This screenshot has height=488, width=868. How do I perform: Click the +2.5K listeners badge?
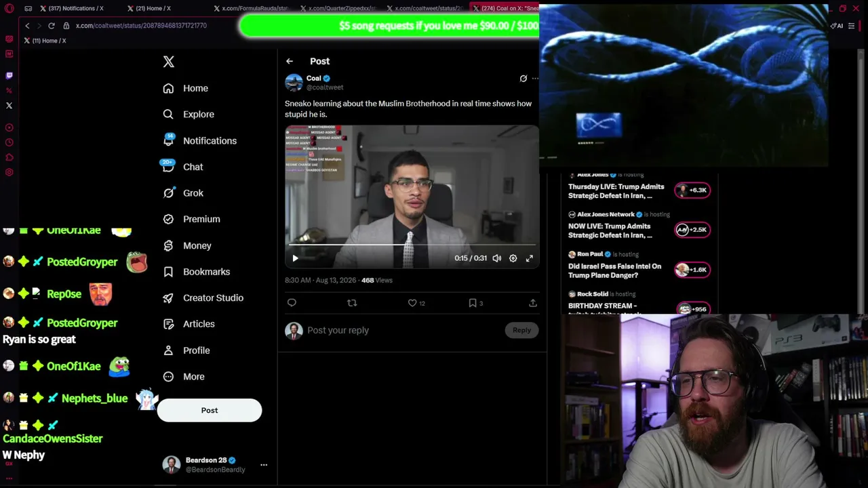(x=692, y=230)
